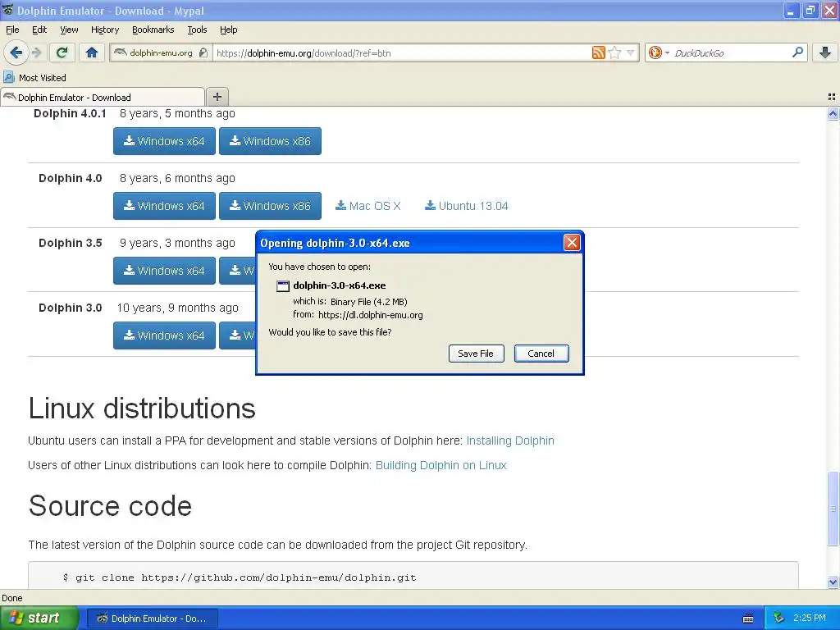The width and height of the screenshot is (840, 630).
Task: Download Dolphin 4.0 Windows x64
Action: 164,206
